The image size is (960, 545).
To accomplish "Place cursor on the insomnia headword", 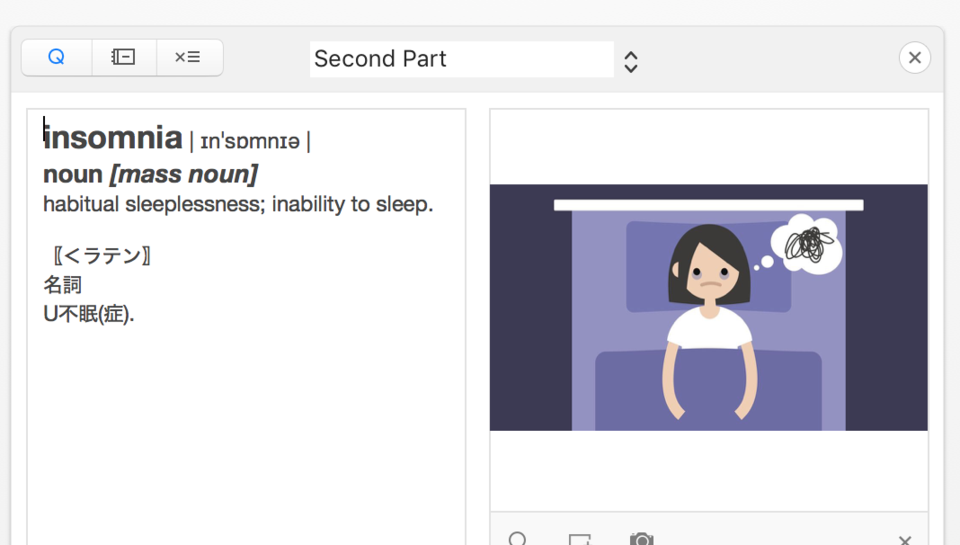I will (113, 138).
